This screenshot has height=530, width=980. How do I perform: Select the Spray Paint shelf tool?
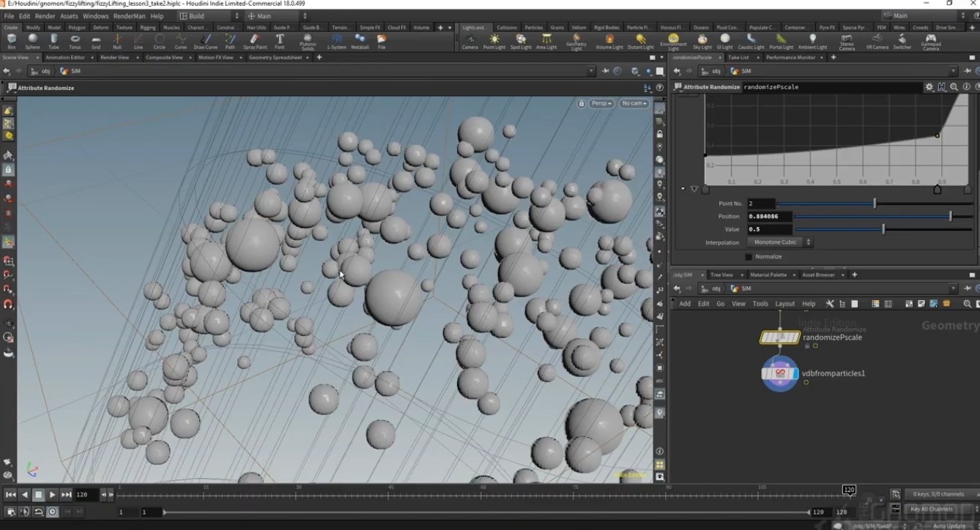pyautogui.click(x=255, y=42)
